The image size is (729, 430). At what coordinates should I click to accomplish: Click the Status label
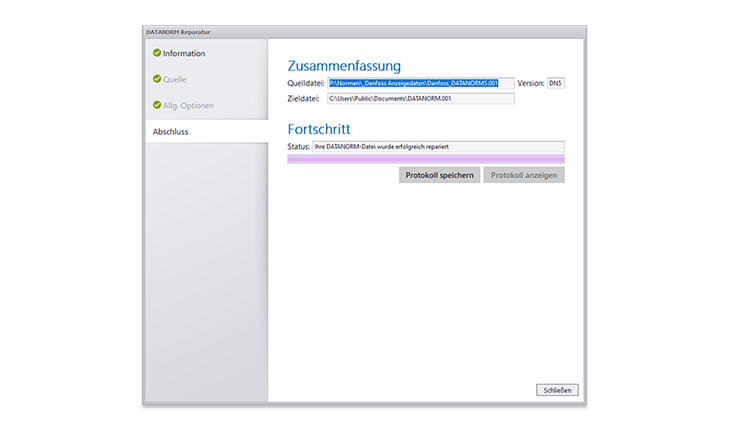click(x=298, y=146)
